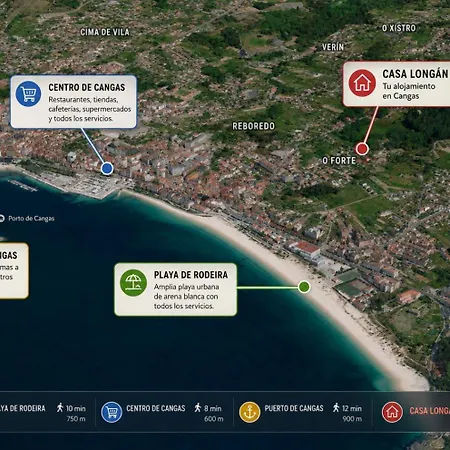The height and width of the screenshot is (450, 450).
Task: Click the green beach umbrella icon in Playa de Rodeira callout
Action: 133,283
